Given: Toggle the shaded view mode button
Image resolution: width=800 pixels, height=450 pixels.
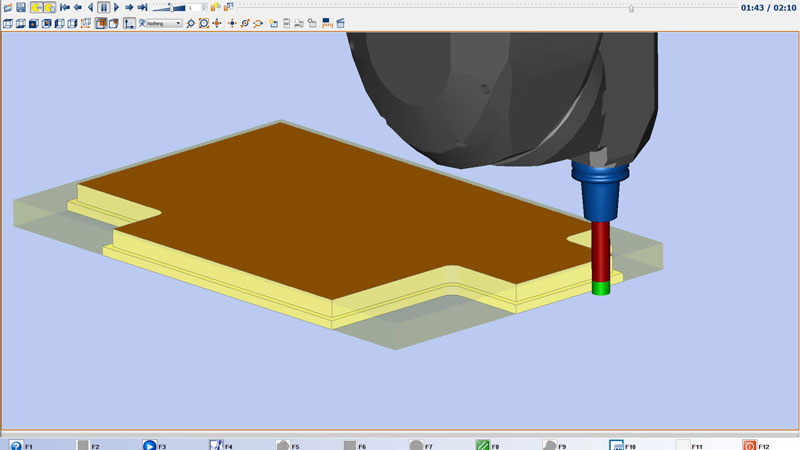Looking at the screenshot, I should click(100, 23).
